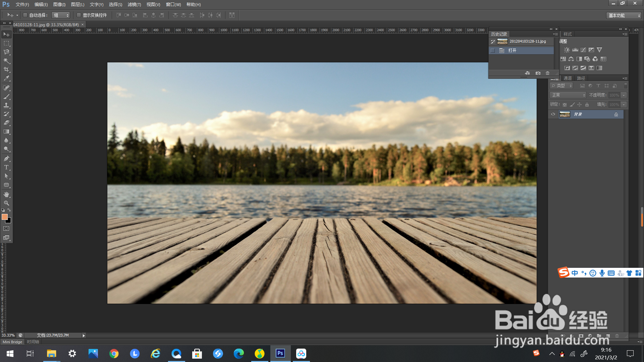
Task: Set history brush source on 打开 state
Action: click(x=493, y=51)
